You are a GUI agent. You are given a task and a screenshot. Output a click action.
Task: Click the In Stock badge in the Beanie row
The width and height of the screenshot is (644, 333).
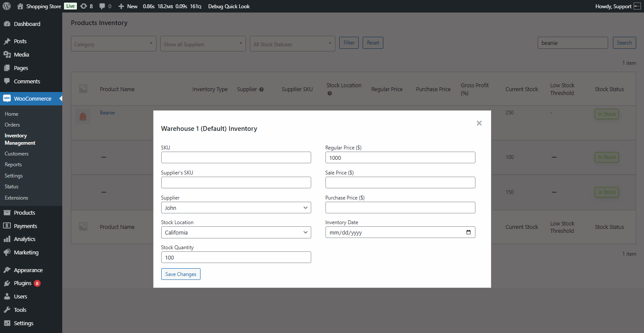607,114
